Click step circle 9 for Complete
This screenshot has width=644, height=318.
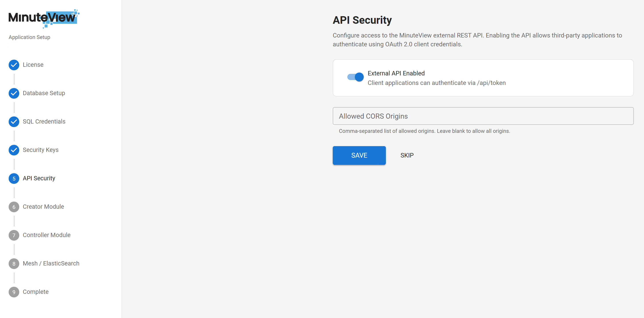[x=14, y=292]
